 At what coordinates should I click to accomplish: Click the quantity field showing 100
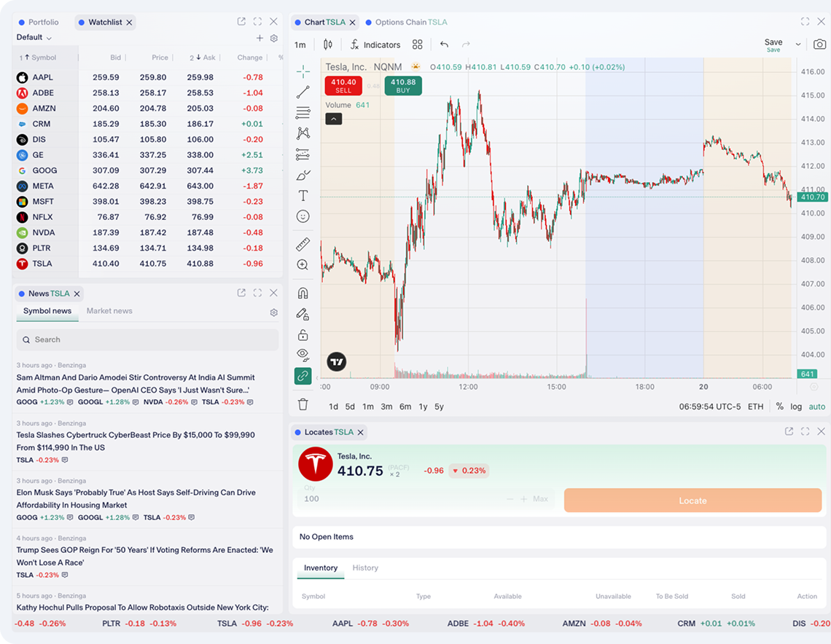(x=403, y=499)
